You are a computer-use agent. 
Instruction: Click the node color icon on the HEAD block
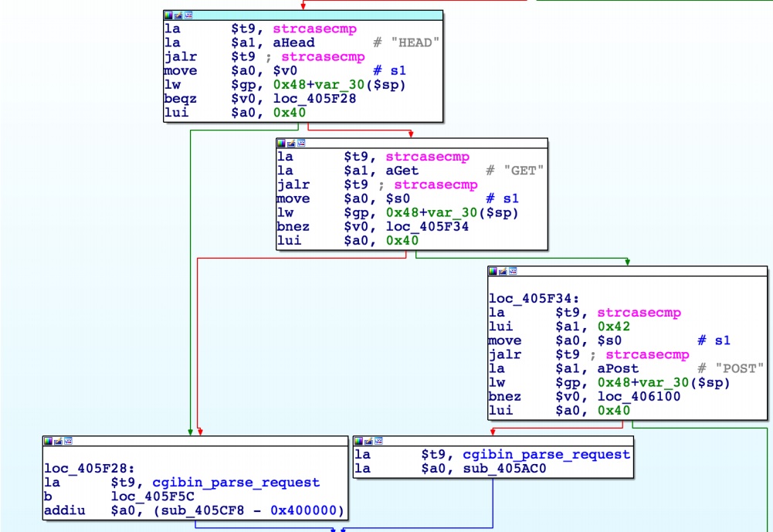[x=168, y=15]
